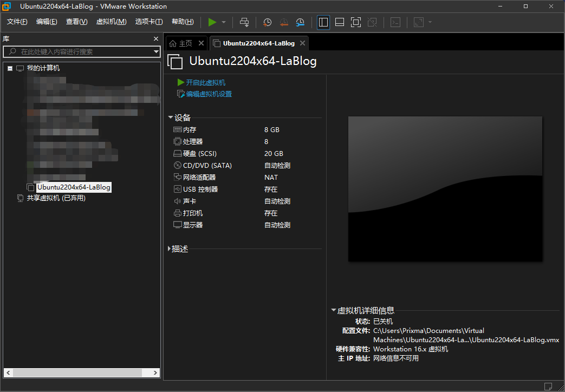Close the 主页 tab
The height and width of the screenshot is (392, 565).
click(201, 43)
